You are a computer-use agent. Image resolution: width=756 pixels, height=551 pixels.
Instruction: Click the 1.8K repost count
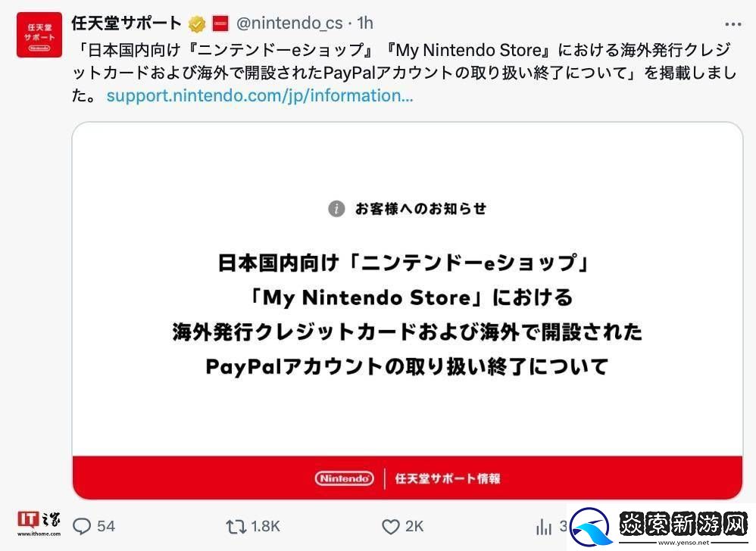coord(264,525)
